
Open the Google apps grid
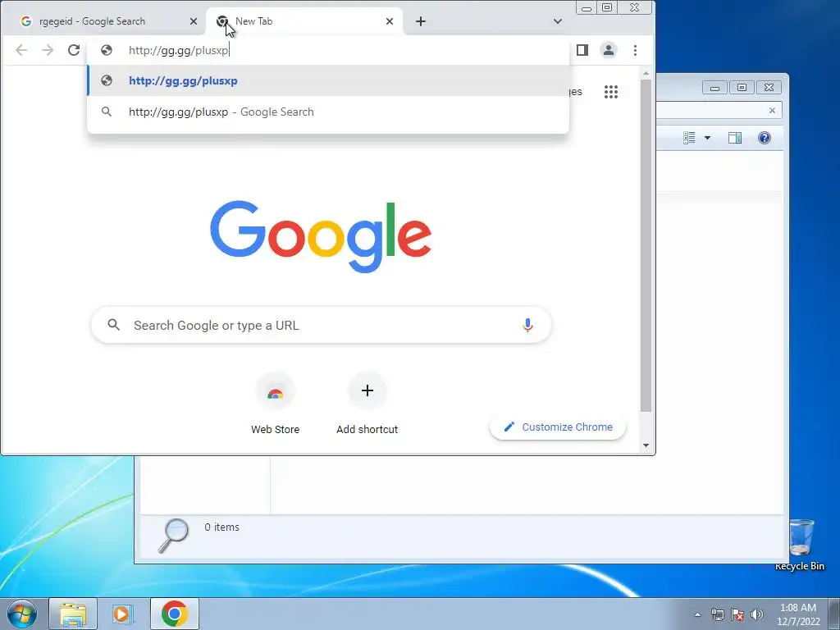pos(610,92)
